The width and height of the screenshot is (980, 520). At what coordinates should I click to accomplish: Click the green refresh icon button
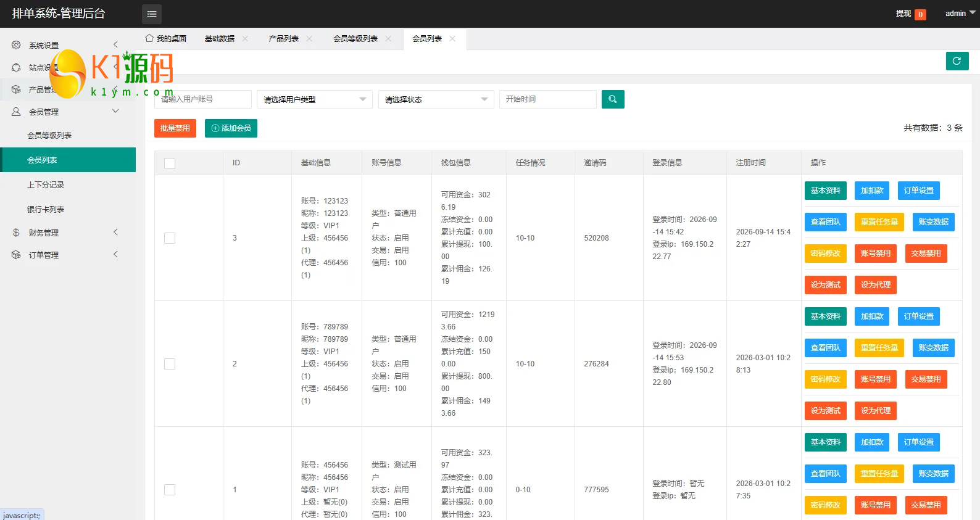click(957, 61)
